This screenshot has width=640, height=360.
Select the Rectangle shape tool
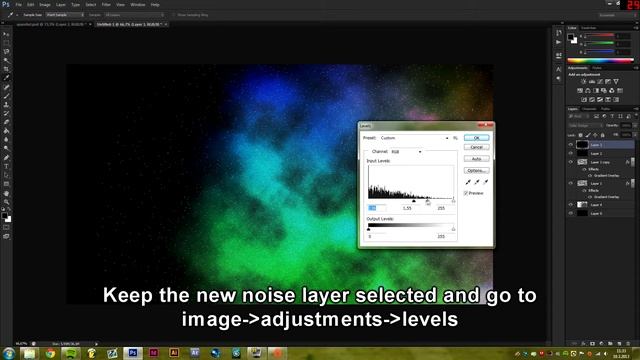(6, 184)
